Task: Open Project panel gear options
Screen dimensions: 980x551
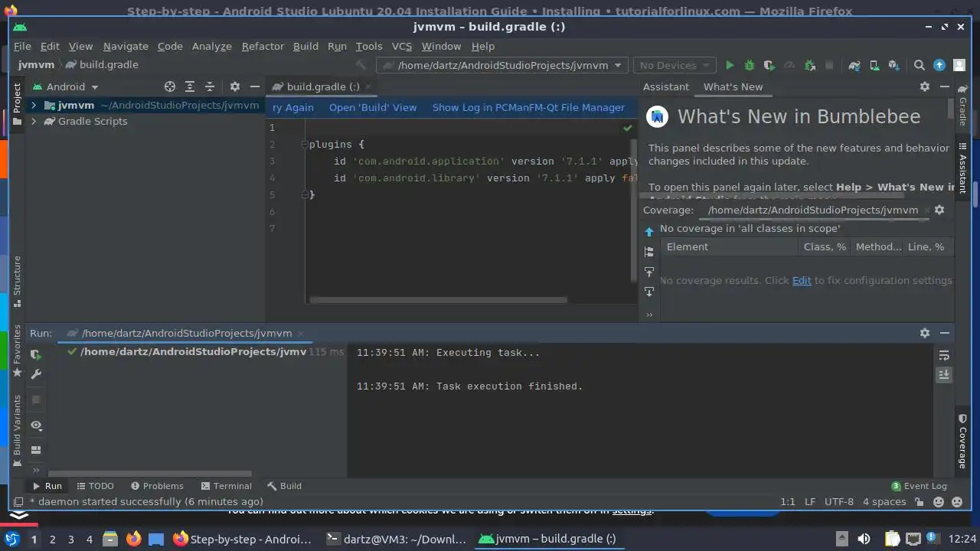Action: pyautogui.click(x=235, y=87)
